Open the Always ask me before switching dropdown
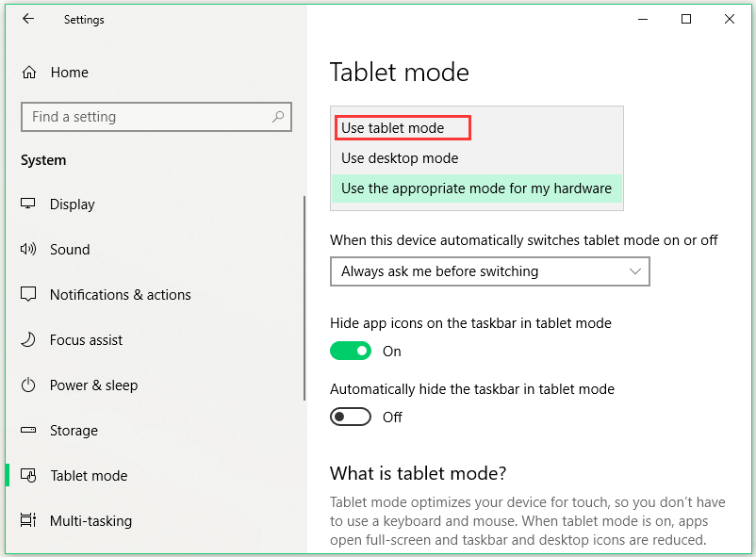 (x=489, y=271)
